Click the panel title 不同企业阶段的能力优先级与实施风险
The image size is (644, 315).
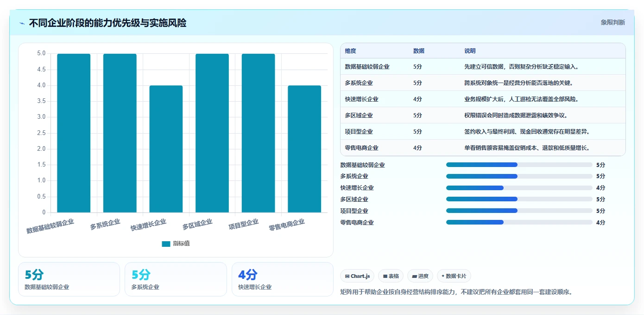click(107, 23)
